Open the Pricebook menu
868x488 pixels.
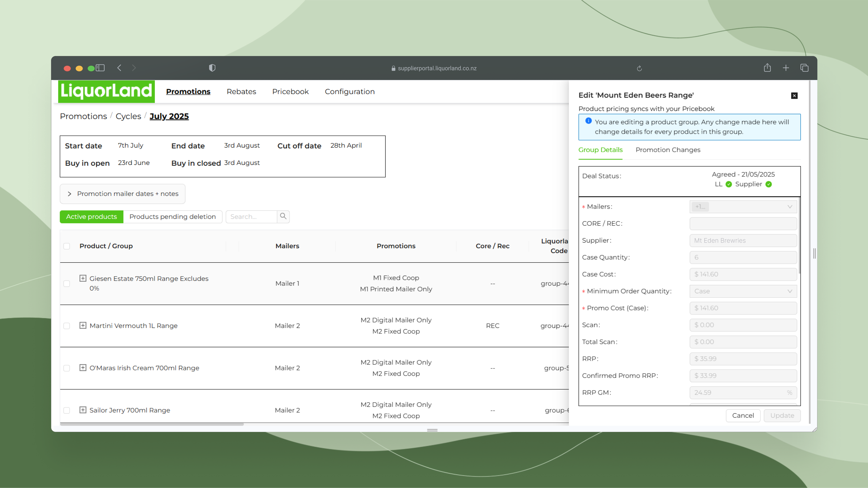pos(290,91)
